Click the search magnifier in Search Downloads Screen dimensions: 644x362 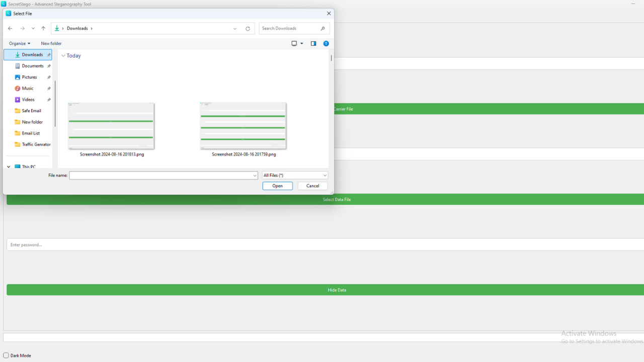323,29
